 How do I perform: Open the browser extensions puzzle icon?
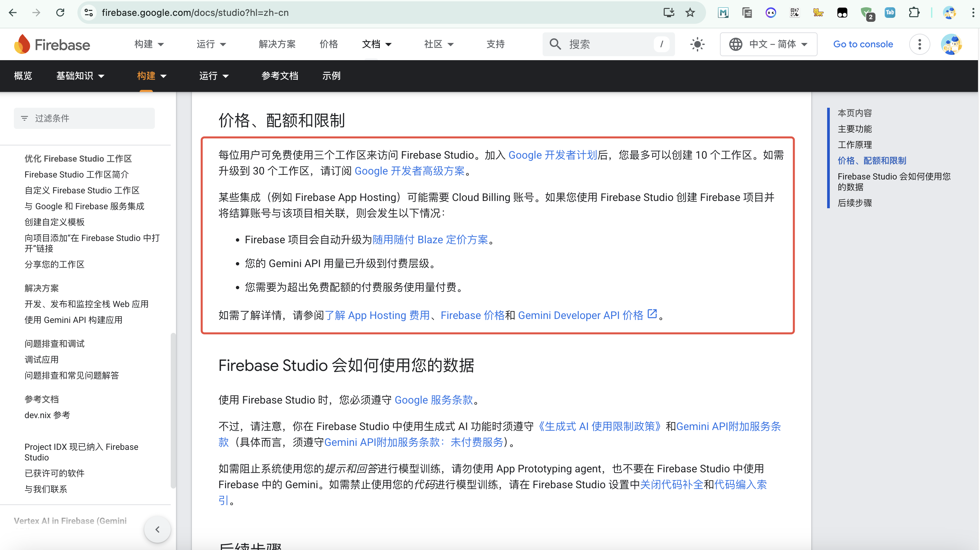tap(914, 13)
